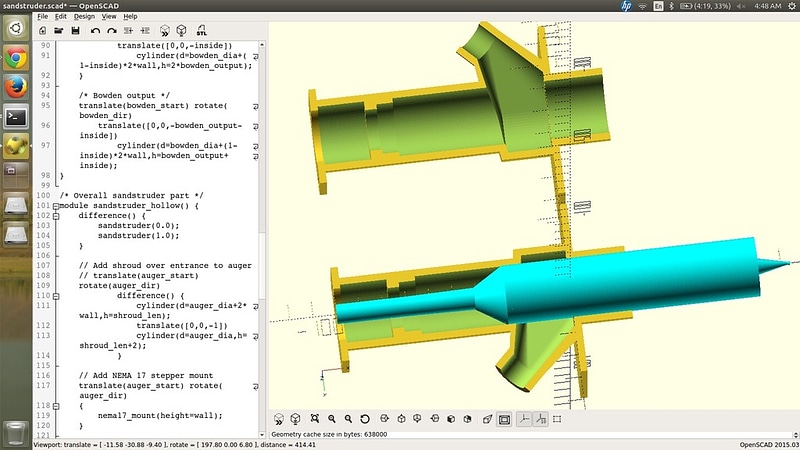Click the line 'module sandstruder_hollow() {'
The width and height of the screenshot is (800, 450).
[129, 206]
